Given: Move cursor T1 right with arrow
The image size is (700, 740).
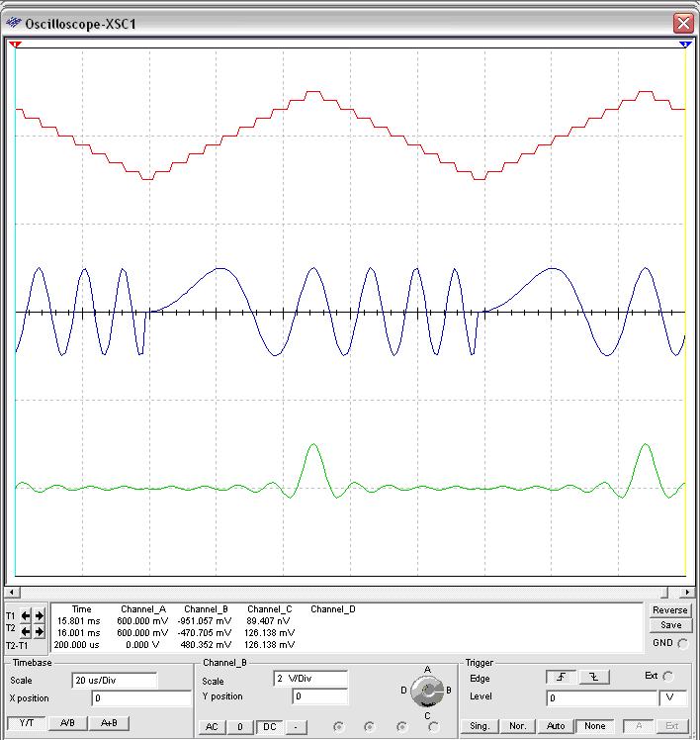Looking at the screenshot, I should click(x=40, y=616).
